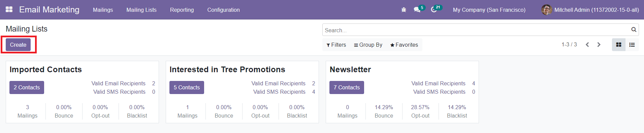Click Mailing Lists breadcrumb heading
The width and height of the screenshot is (644, 133).
[x=27, y=29]
